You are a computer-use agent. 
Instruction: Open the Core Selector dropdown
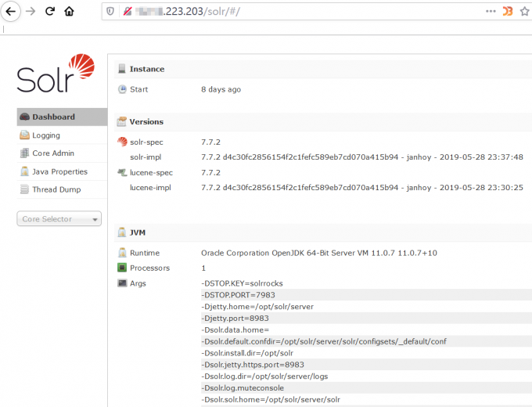click(x=59, y=218)
